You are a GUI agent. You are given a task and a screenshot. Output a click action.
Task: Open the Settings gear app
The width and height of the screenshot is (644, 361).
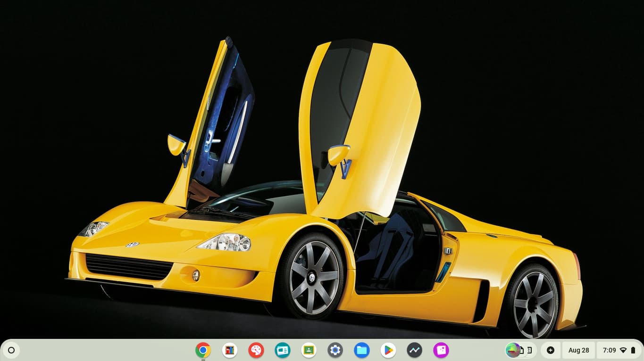335,350
